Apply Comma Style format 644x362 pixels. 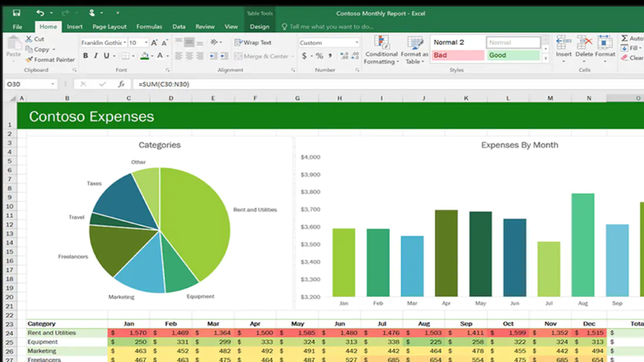tap(330, 56)
